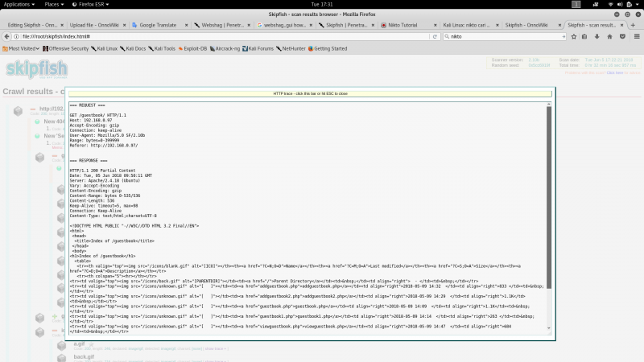
Task: Open a new tab with the plus button
Action: coord(633,25)
